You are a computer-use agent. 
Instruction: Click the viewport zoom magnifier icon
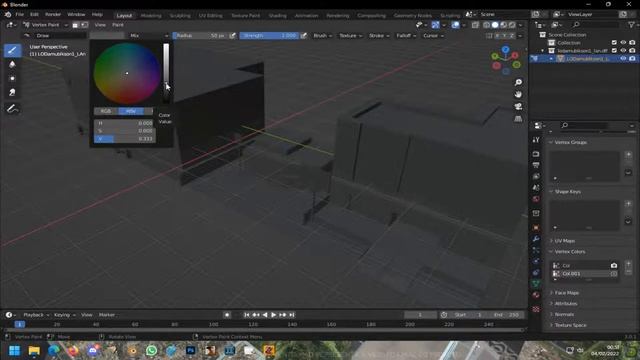coord(518,82)
